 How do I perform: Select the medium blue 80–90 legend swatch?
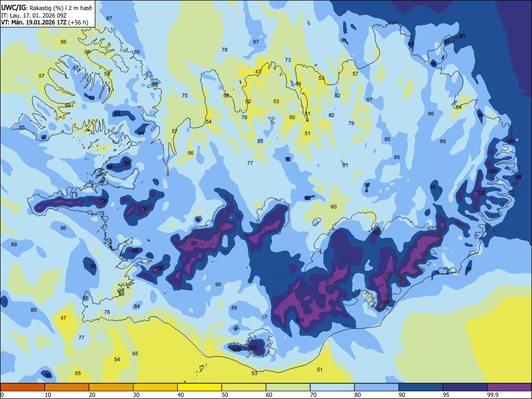[x=377, y=387]
